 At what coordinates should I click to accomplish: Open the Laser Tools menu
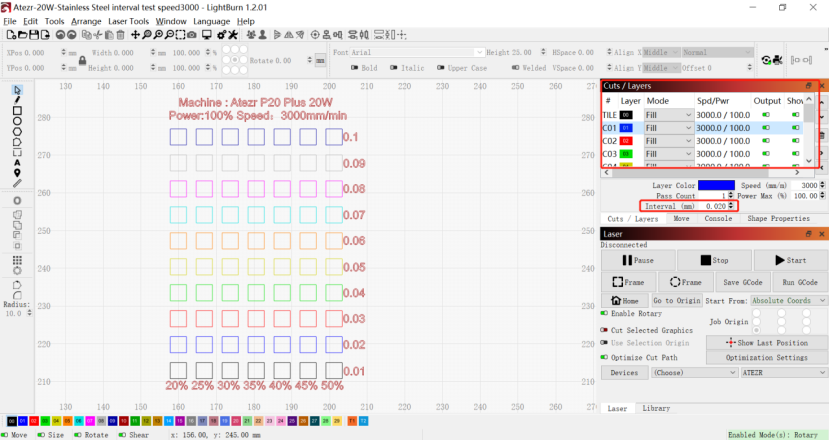click(x=128, y=21)
